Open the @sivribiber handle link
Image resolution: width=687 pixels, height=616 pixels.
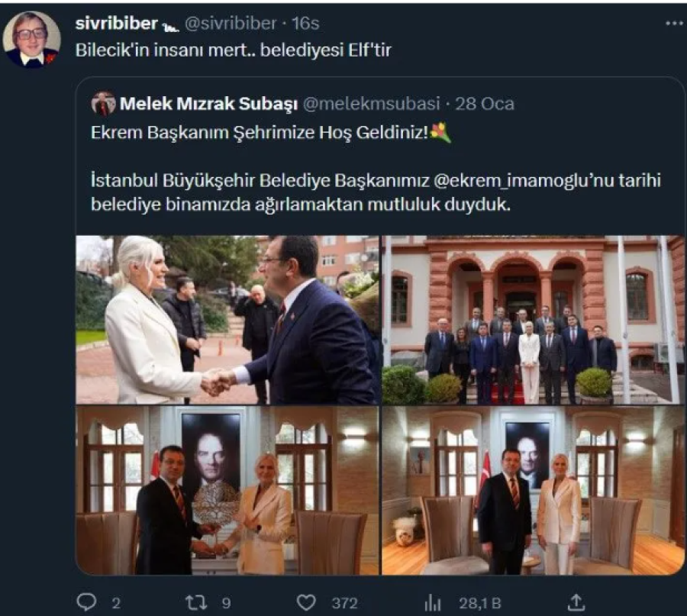(230, 24)
